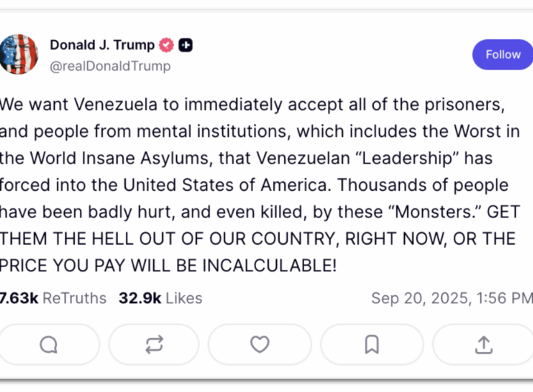Image resolution: width=533 pixels, height=392 pixels.
Task: View the 32.9k Likes list
Action: 160,298
